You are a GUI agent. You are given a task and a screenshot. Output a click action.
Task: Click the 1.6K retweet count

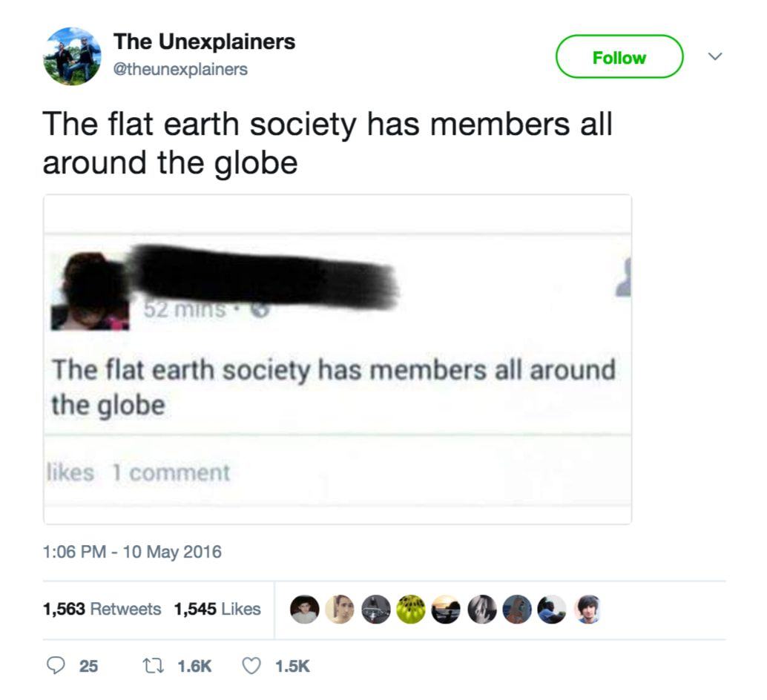point(194,667)
